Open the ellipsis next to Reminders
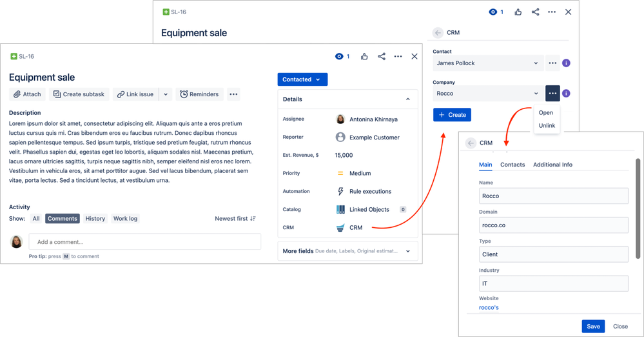This screenshot has width=644, height=337. pos(233,94)
